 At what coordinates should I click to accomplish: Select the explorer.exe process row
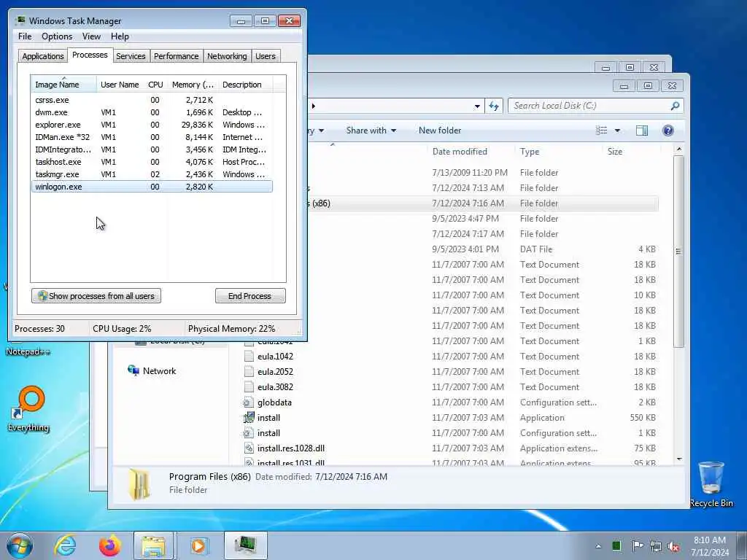(152, 125)
